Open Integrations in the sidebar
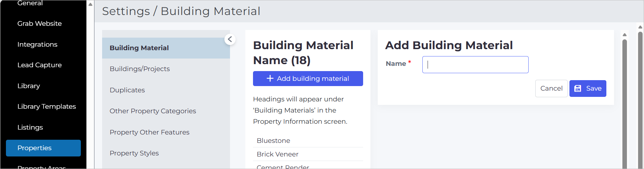The image size is (644, 169). click(x=37, y=44)
